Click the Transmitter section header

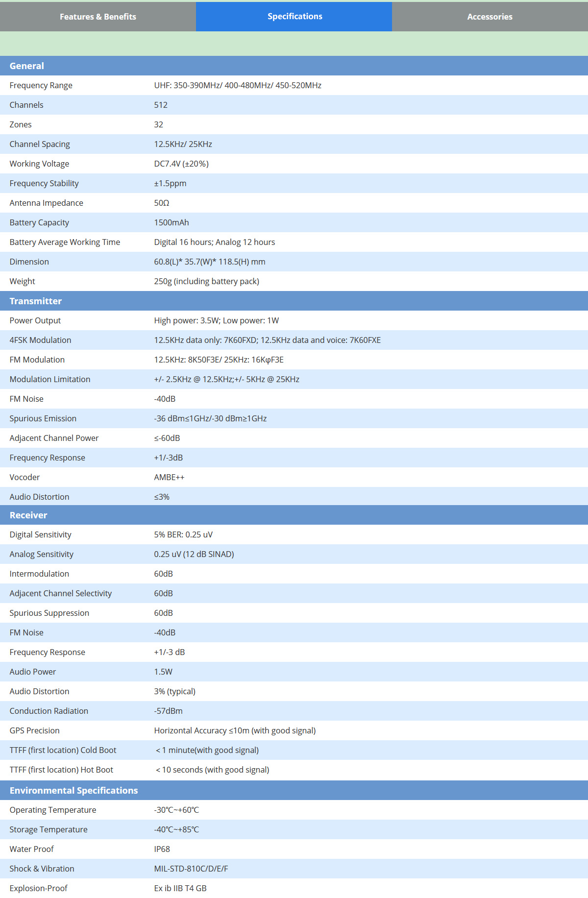[36, 301]
